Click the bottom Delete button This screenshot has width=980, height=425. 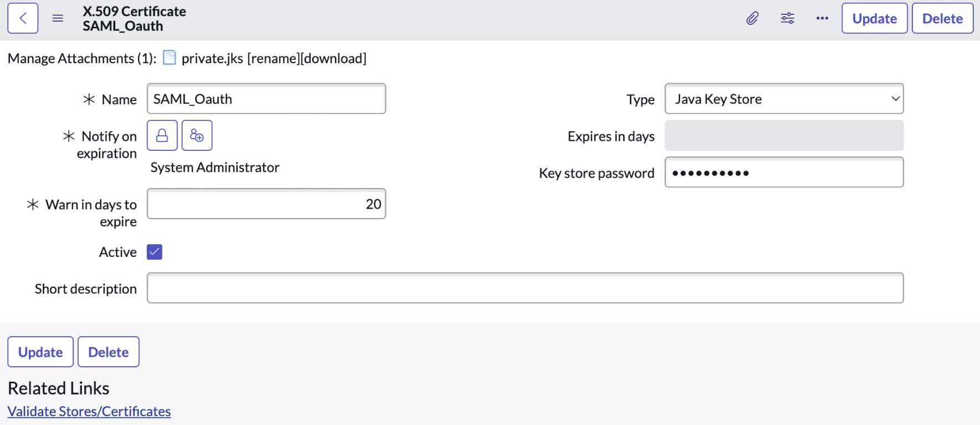[109, 352]
